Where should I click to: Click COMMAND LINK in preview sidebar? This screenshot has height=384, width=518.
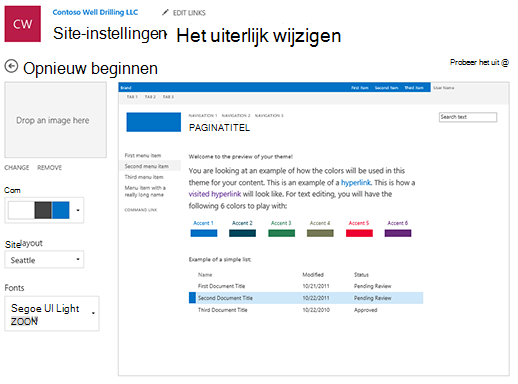pos(141,210)
